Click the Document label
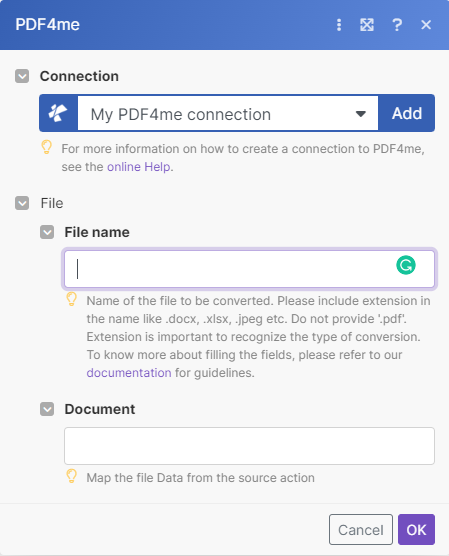Viewport: 449px width, 556px height. 100,409
